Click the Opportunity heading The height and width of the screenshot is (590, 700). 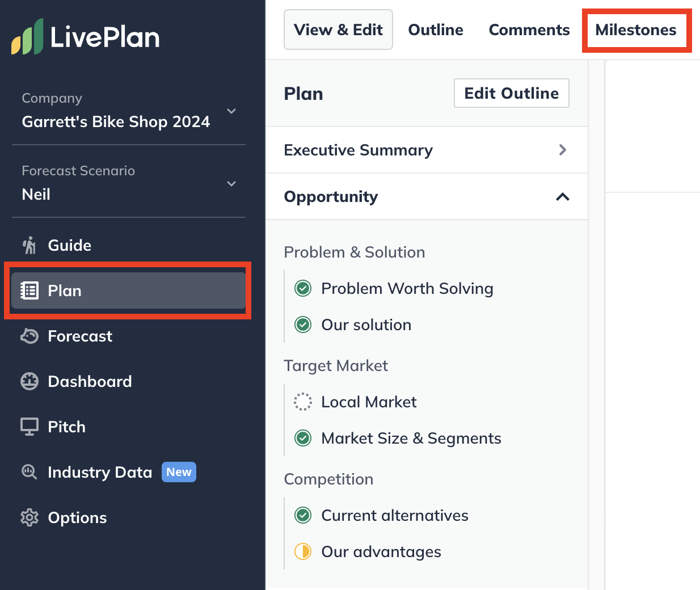pos(331,197)
